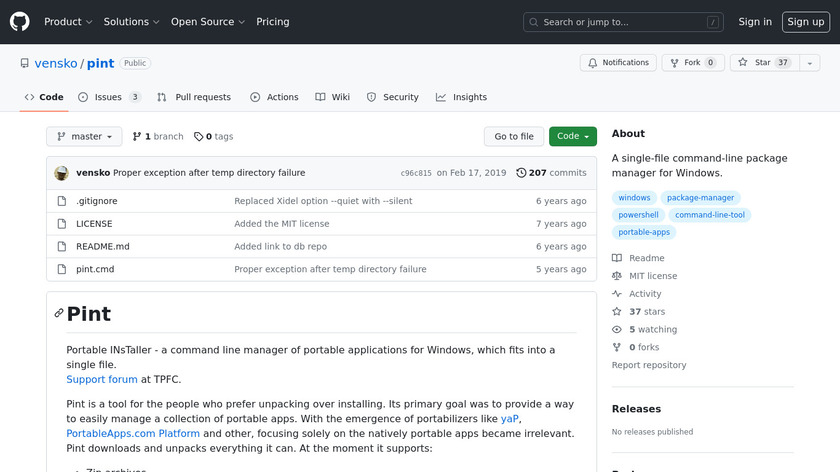The width and height of the screenshot is (840, 472).
Task: Expand the Solutions menu
Action: (131, 22)
